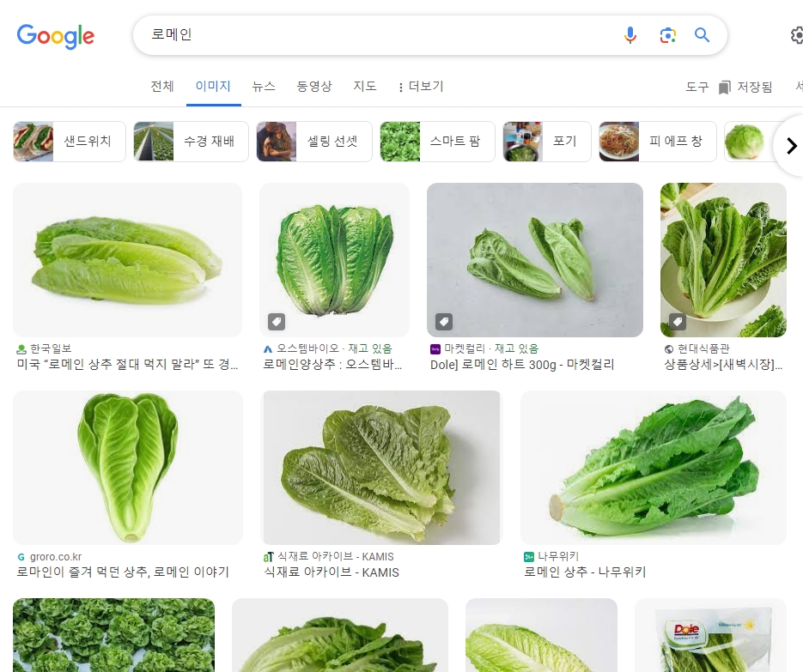Open the 수경 재배 filter chip

point(191,142)
